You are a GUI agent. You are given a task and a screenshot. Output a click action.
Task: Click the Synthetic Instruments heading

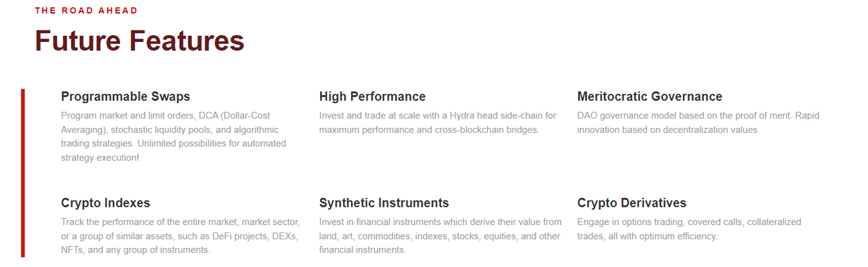(x=384, y=203)
